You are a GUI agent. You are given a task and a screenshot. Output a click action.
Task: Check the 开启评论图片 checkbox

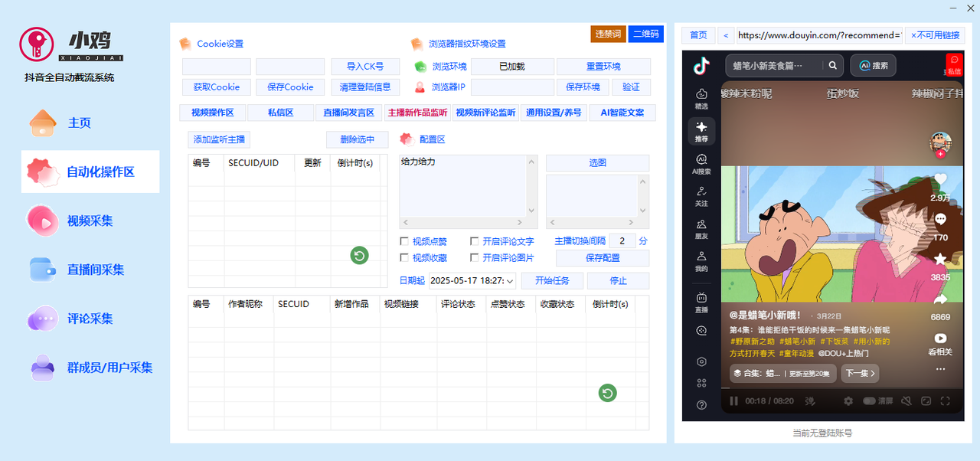pyautogui.click(x=475, y=258)
